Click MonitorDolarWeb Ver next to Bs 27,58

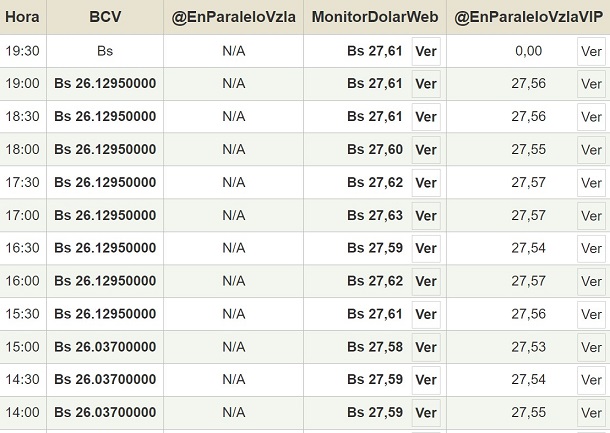426,348
